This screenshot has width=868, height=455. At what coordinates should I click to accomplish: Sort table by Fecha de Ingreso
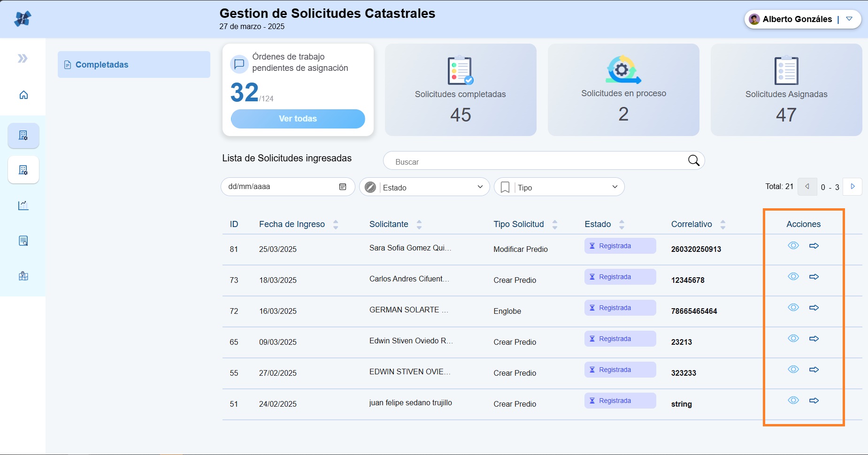tap(335, 225)
